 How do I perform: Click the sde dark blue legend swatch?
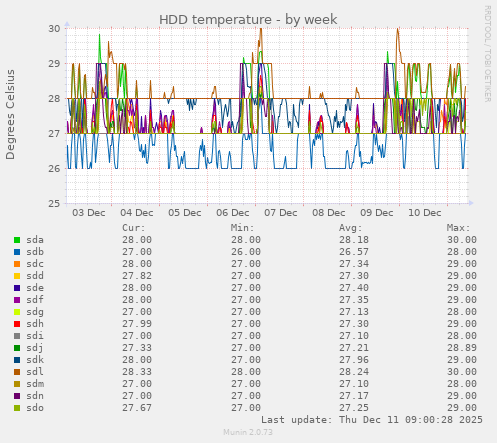17,288
